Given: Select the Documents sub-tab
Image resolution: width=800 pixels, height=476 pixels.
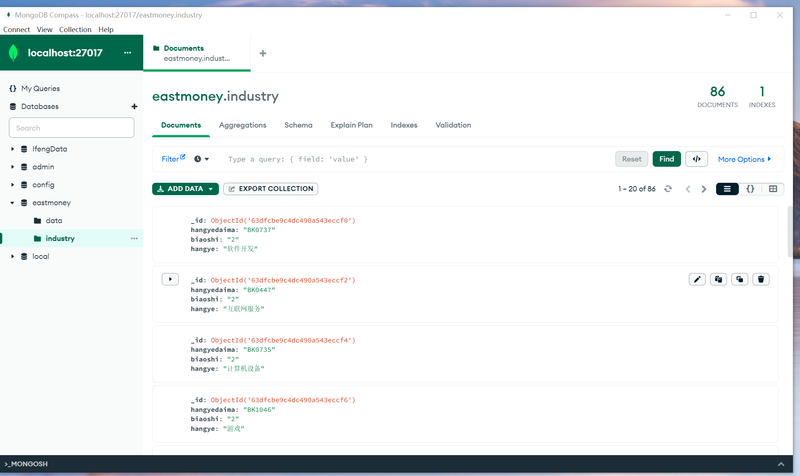Looking at the screenshot, I should click(181, 125).
